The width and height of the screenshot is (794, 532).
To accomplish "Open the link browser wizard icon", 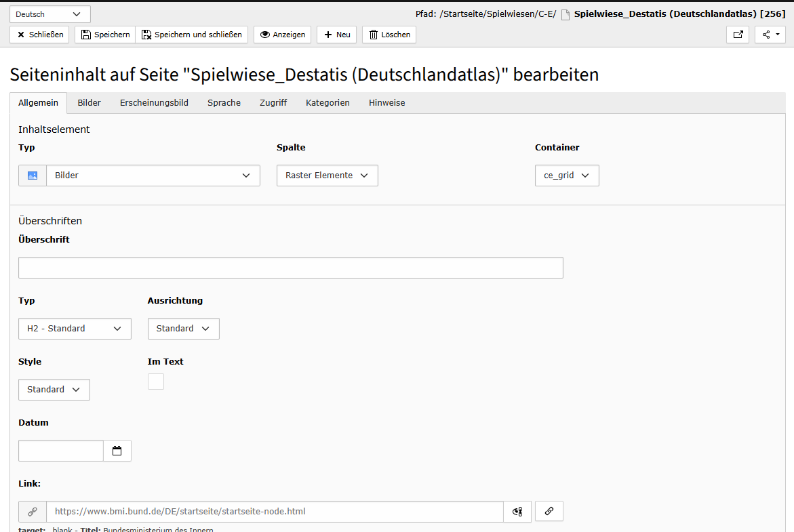I will click(x=517, y=512).
